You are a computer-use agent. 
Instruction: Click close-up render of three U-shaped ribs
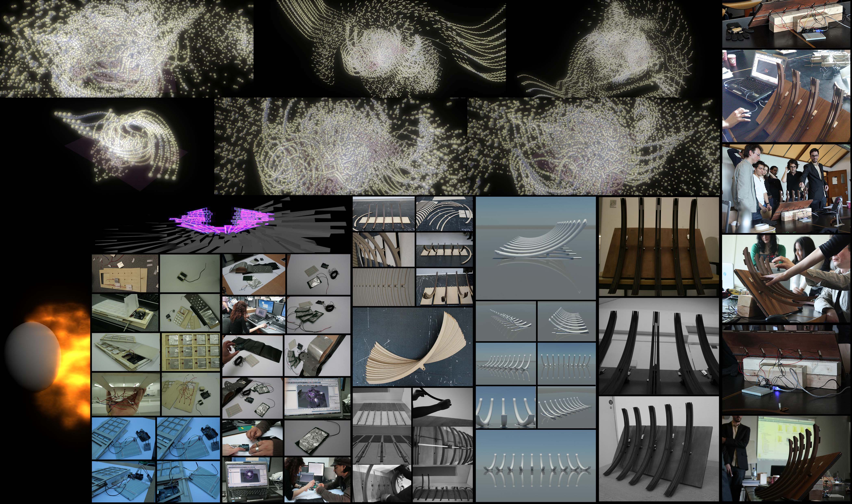505,407
